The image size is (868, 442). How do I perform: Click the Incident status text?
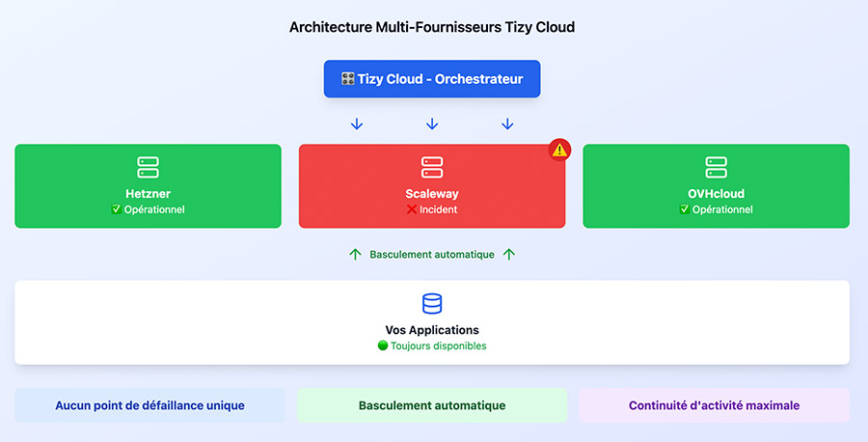(x=439, y=209)
